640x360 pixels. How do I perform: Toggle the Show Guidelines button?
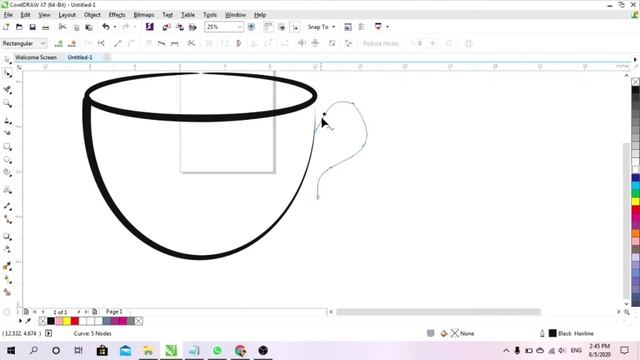295,27
